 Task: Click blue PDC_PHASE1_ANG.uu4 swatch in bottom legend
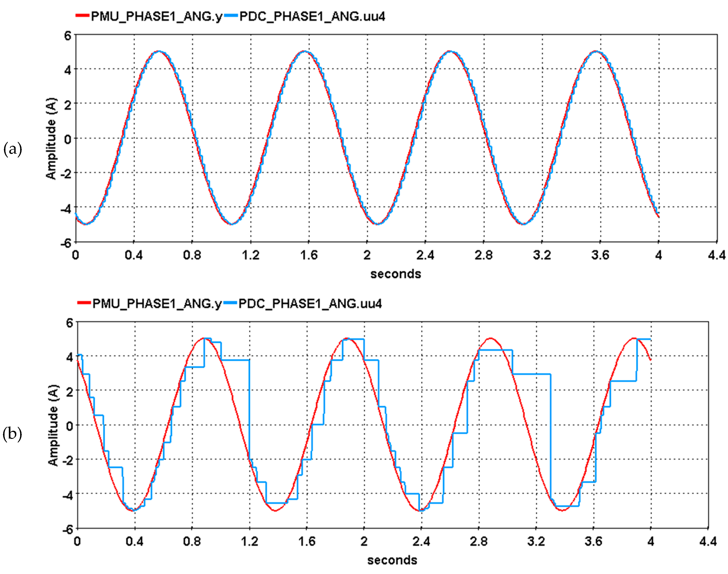point(230,303)
